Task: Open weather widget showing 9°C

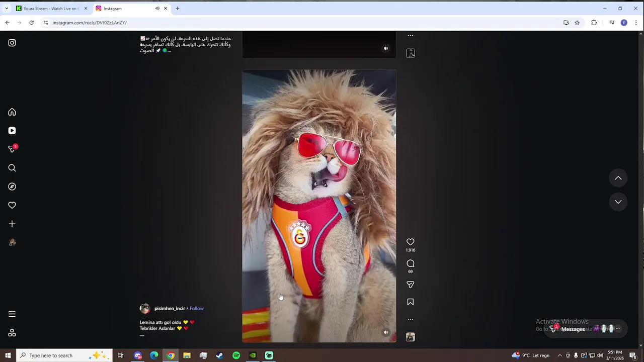Action: click(531, 355)
